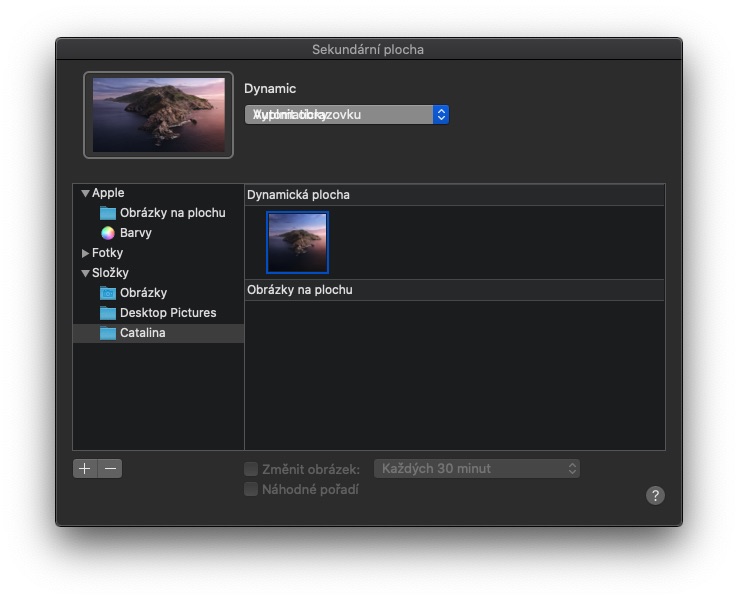Click the minus button to remove folder
The height and width of the screenshot is (600, 738).
[110, 469]
